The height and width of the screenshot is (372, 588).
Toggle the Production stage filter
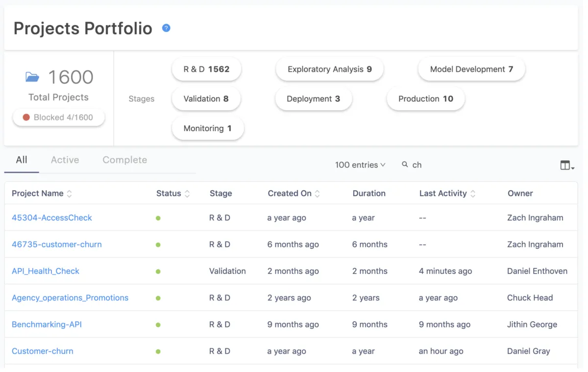pos(425,99)
